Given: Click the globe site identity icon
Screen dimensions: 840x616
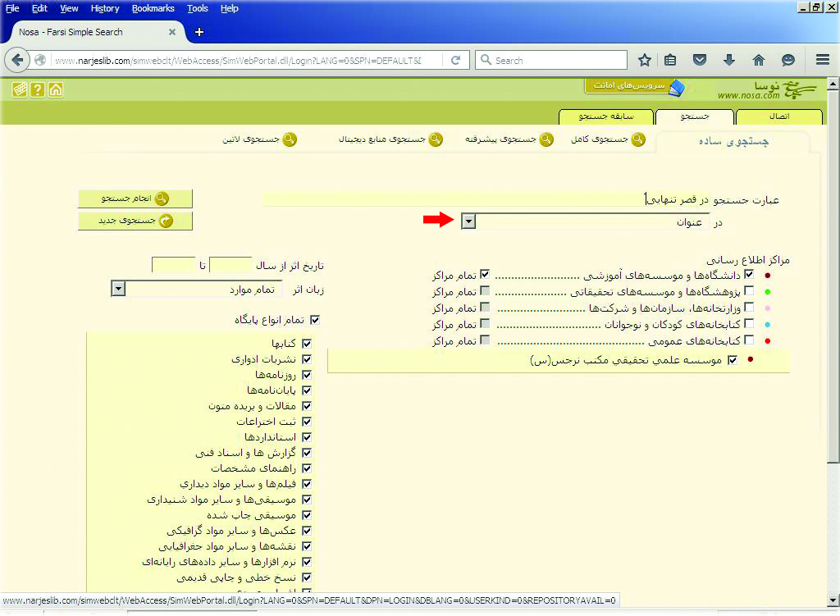Looking at the screenshot, I should click(x=40, y=60).
